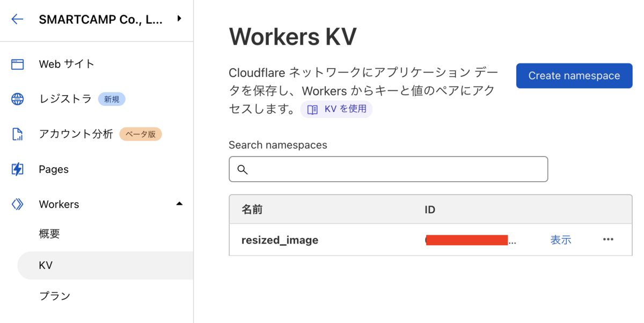Select Workers in the sidebar

[x=59, y=204]
